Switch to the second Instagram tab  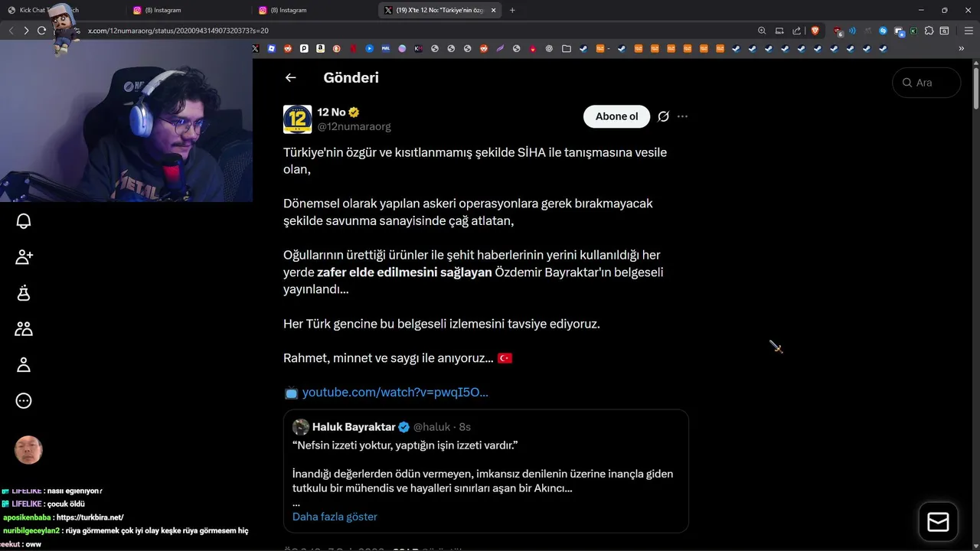pyautogui.click(x=314, y=10)
